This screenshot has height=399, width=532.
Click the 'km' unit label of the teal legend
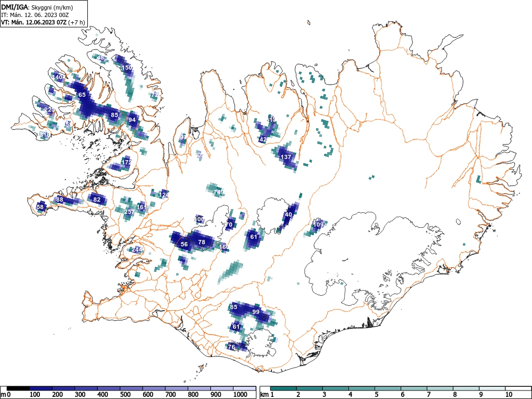[264, 394]
